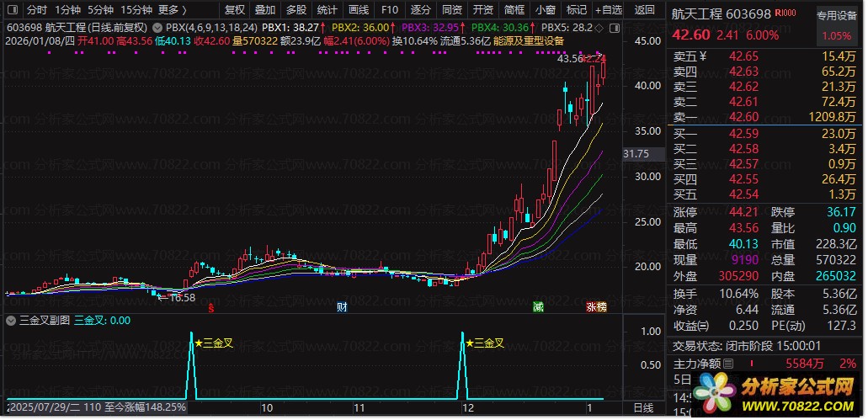This screenshot has height=420, width=868.
Task: Click the 买一 price 42.59
Action: coord(744,133)
